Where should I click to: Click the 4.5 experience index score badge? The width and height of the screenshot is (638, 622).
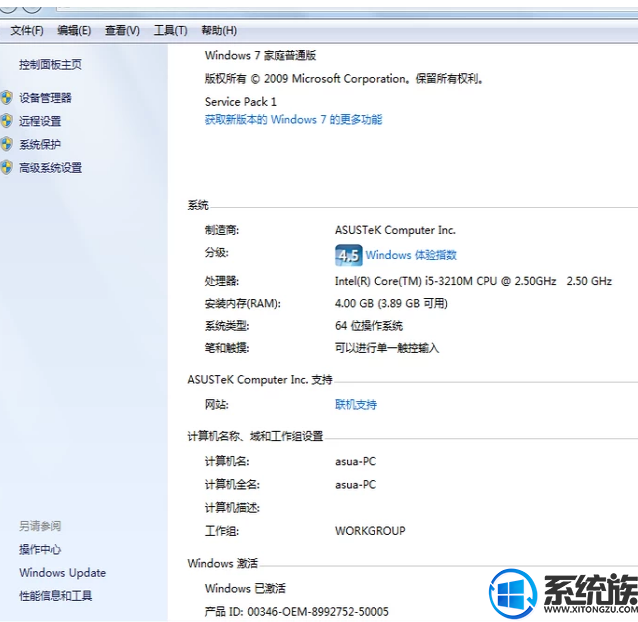coord(349,255)
